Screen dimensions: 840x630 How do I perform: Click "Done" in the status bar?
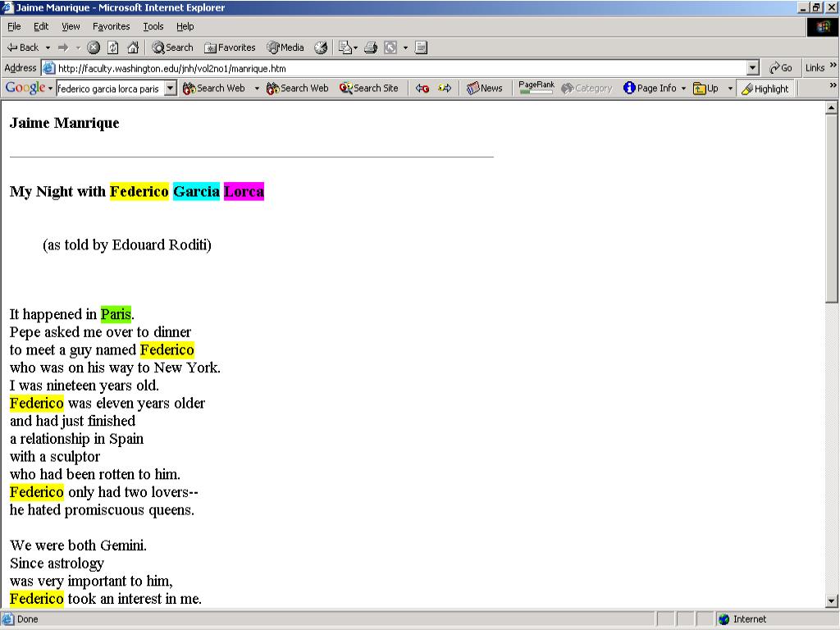pyautogui.click(x=27, y=619)
